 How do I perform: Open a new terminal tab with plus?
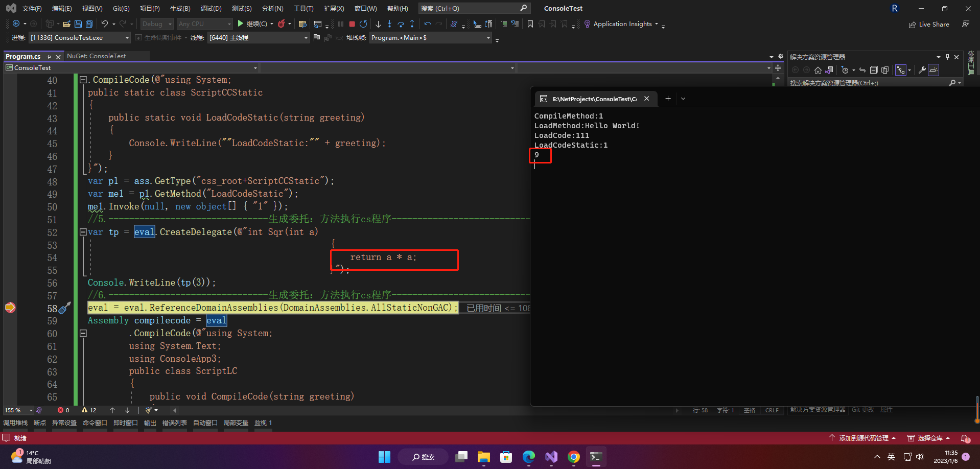[x=668, y=99]
